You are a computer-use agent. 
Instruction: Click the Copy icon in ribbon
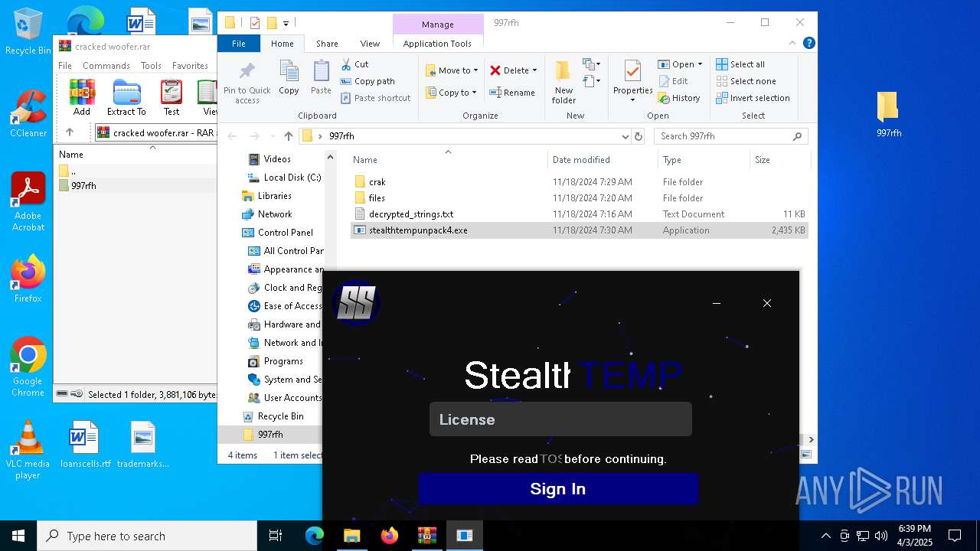point(289,78)
